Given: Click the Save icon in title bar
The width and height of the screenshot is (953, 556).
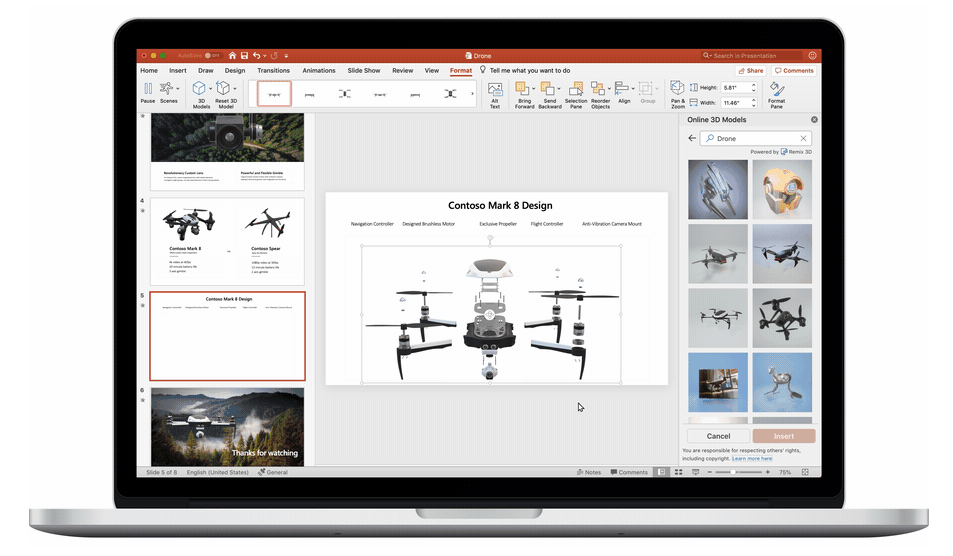Looking at the screenshot, I should pyautogui.click(x=244, y=55).
